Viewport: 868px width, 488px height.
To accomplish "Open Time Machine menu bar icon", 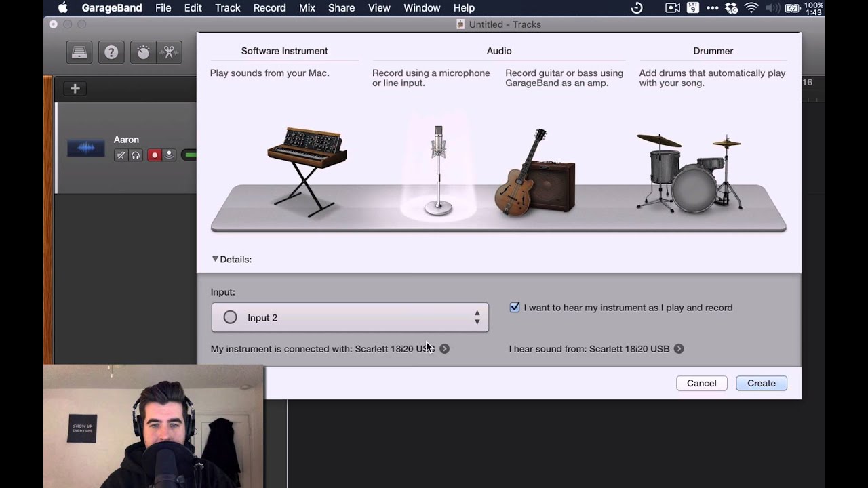I will (x=637, y=8).
